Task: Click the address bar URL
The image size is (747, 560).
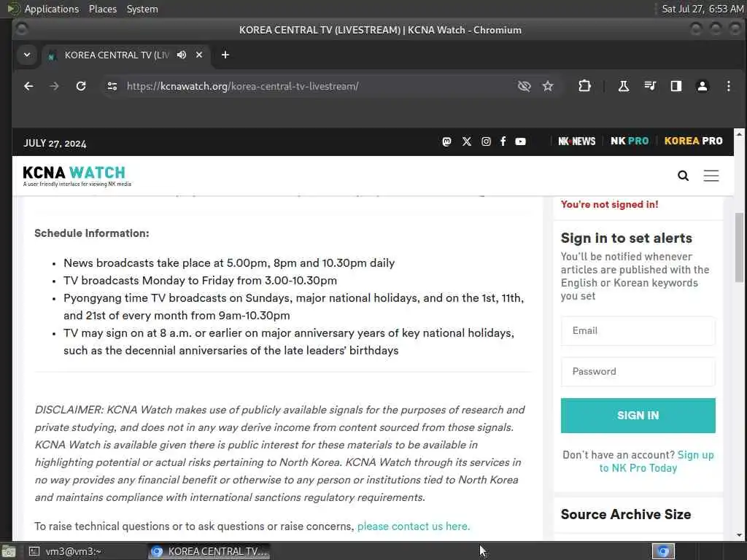Action: click(x=242, y=86)
